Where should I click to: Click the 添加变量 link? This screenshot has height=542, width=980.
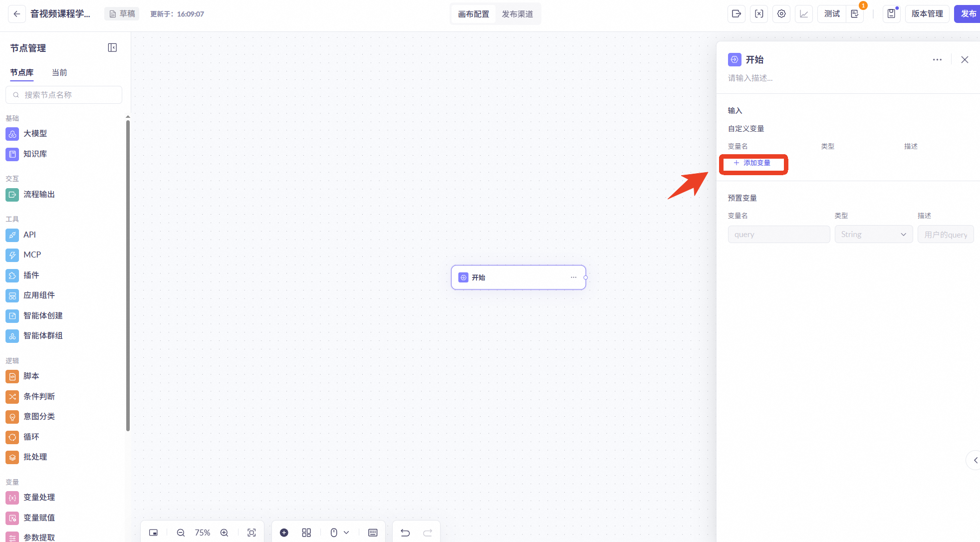[752, 163]
